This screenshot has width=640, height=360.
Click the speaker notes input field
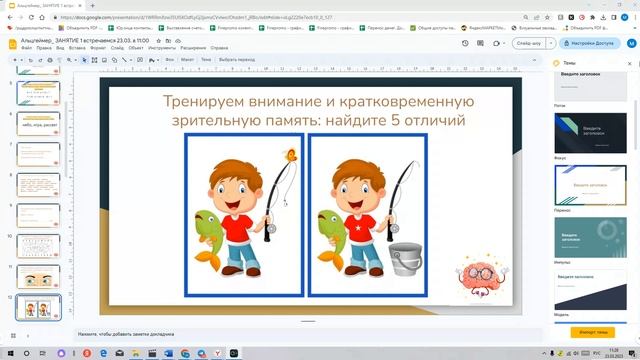pos(308,334)
